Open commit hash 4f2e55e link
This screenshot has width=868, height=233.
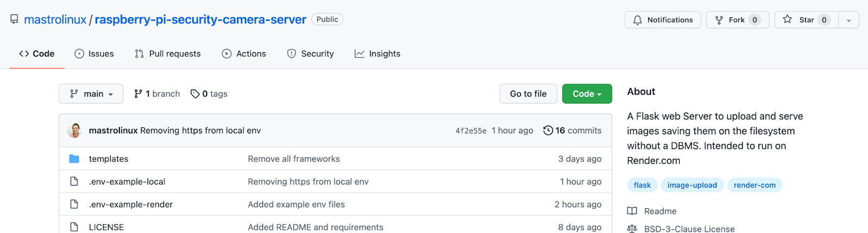coord(471,131)
